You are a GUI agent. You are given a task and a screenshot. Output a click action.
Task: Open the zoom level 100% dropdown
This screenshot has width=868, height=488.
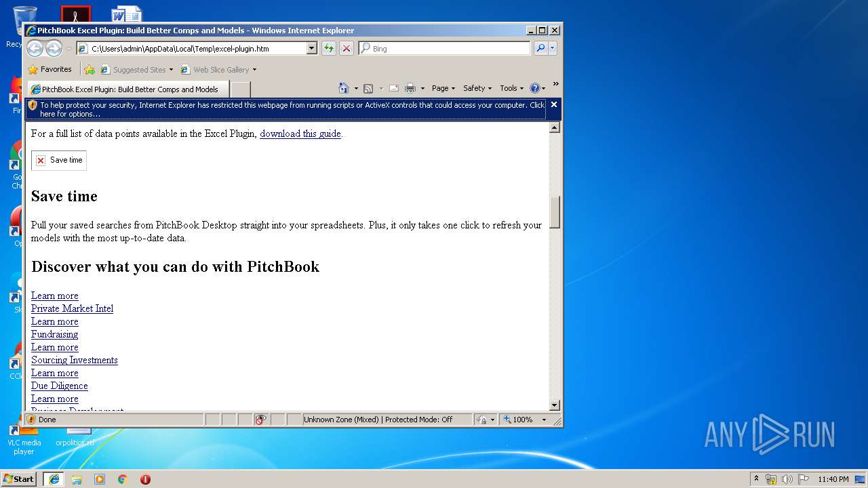tap(544, 420)
